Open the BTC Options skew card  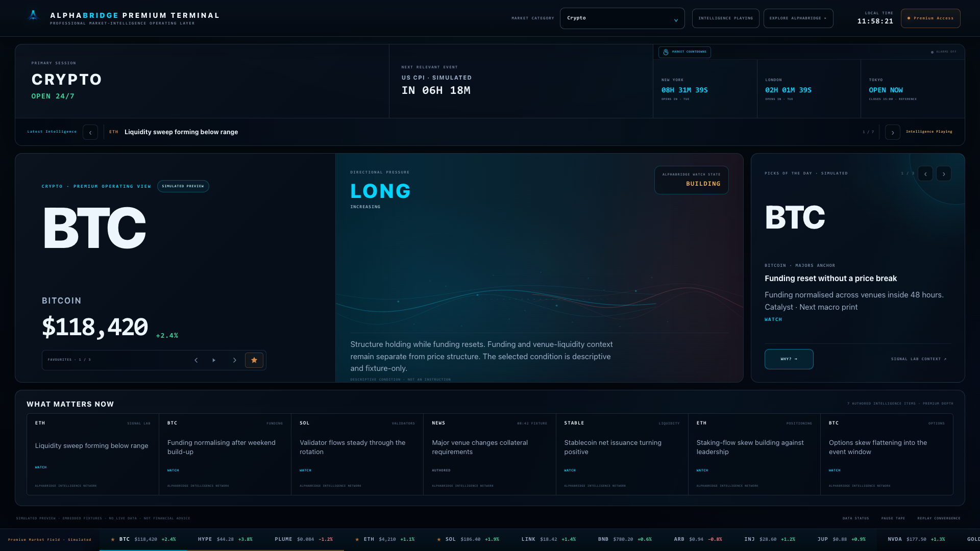(887, 454)
